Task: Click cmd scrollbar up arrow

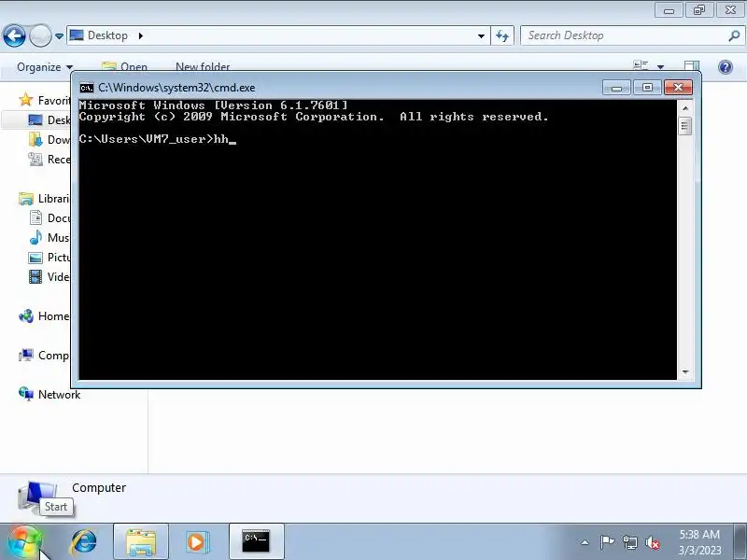Action: [685, 108]
